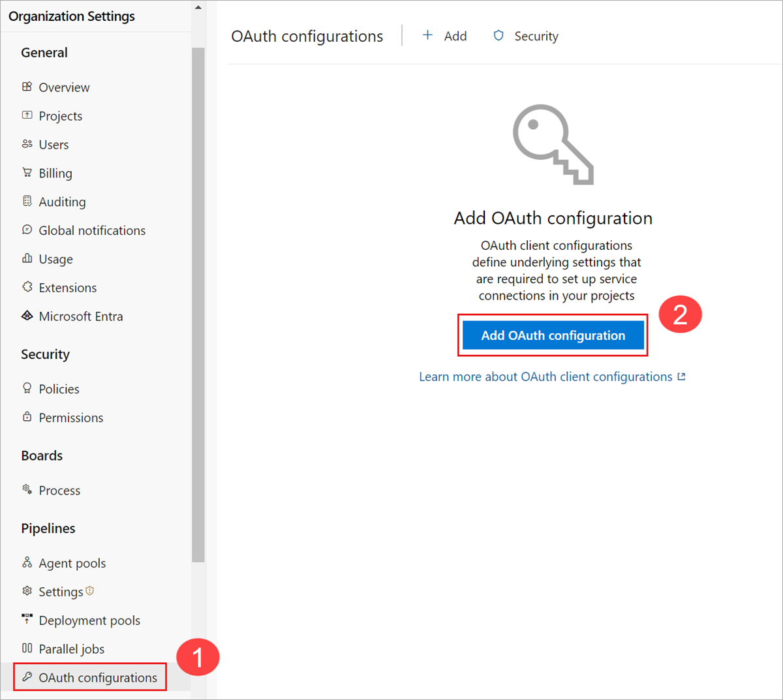Open Microsoft Entra via its diamond icon
Viewport: 783px width, 700px height.
coord(27,316)
